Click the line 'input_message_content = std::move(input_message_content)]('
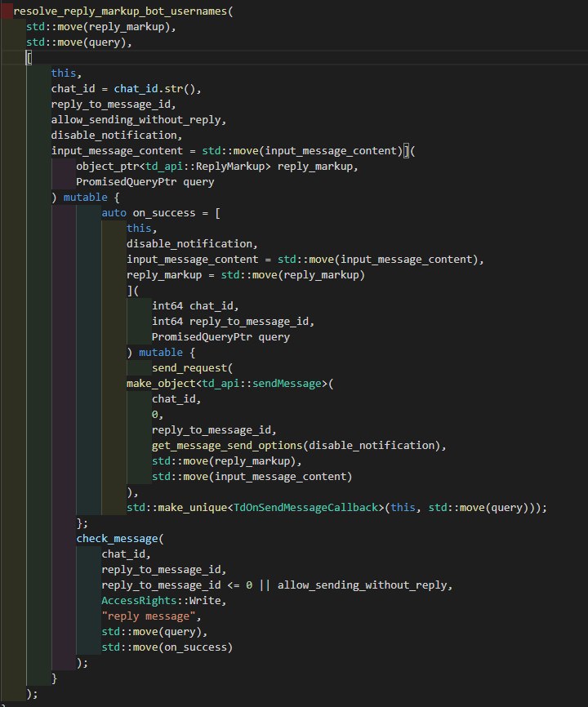Screen dimensions: 588x707 pos(233,150)
